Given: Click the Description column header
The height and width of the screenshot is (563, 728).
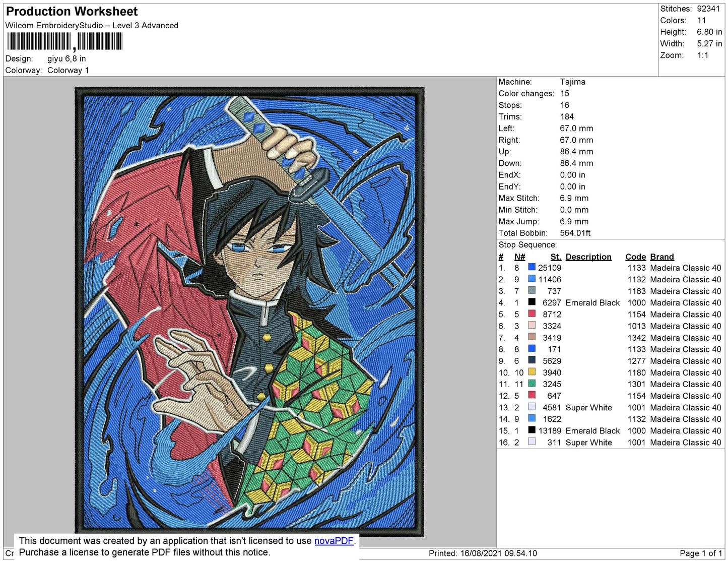Looking at the screenshot, I should 588,257.
